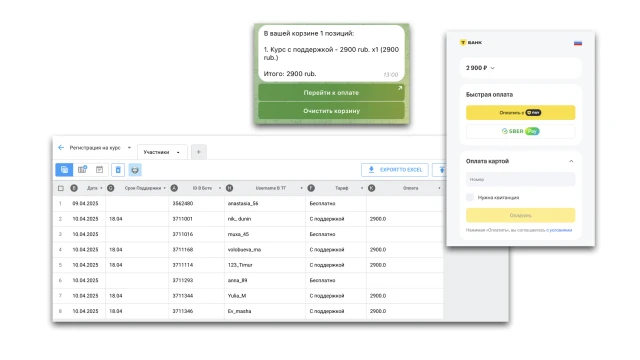The height and width of the screenshot is (360, 640).
Task: Select the cell with username 123_Timur
Action: coord(264,265)
